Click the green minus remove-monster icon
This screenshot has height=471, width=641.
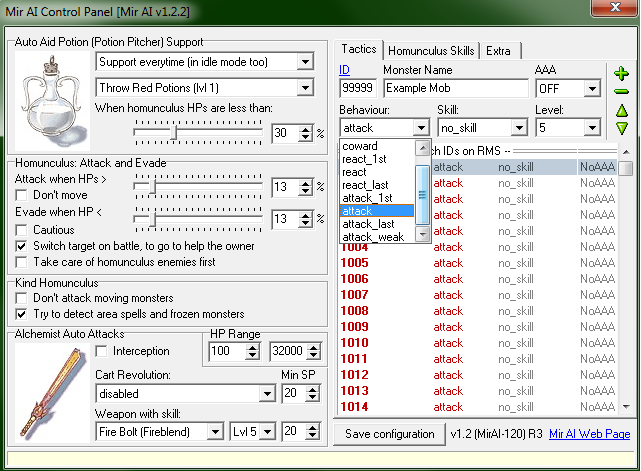621,92
